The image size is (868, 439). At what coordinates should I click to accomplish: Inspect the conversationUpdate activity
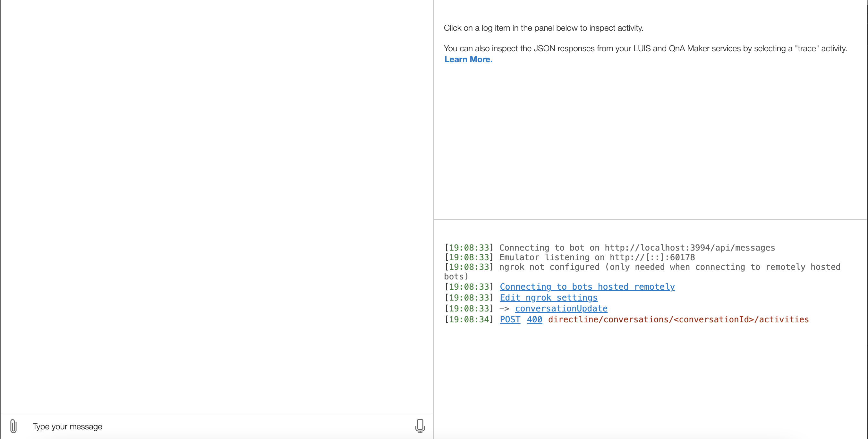[561, 308]
